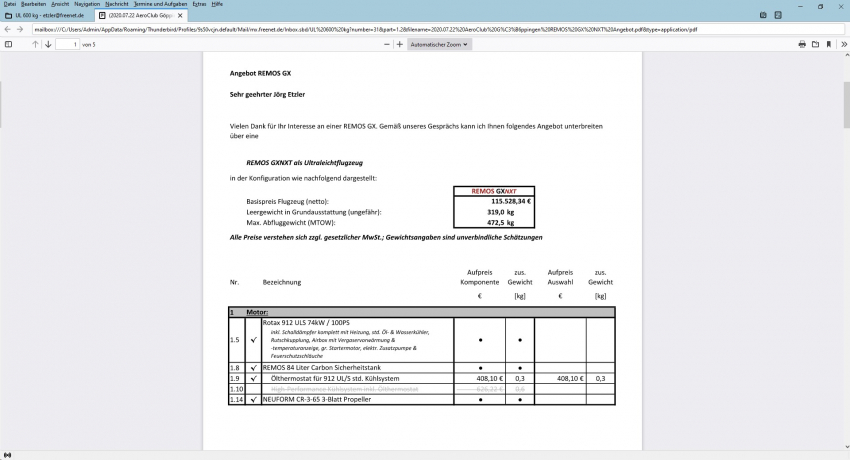
Task: Click the 'Nr.' column header
Action: coord(234,282)
